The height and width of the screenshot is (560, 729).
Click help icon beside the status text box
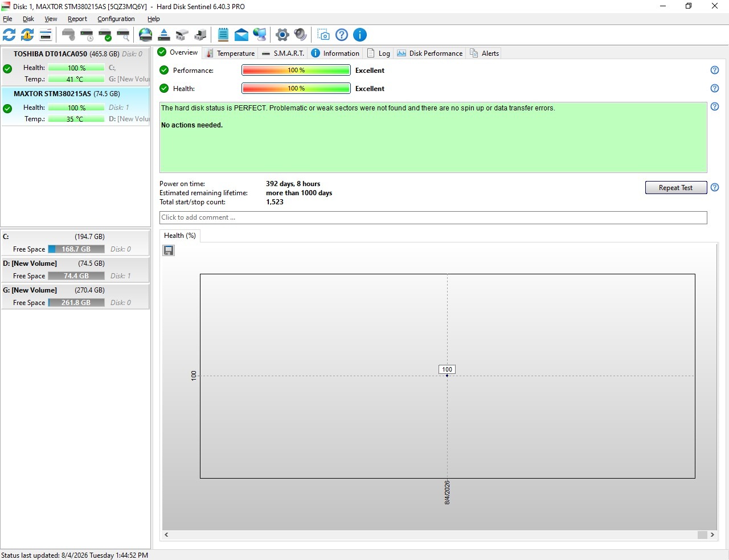715,106
